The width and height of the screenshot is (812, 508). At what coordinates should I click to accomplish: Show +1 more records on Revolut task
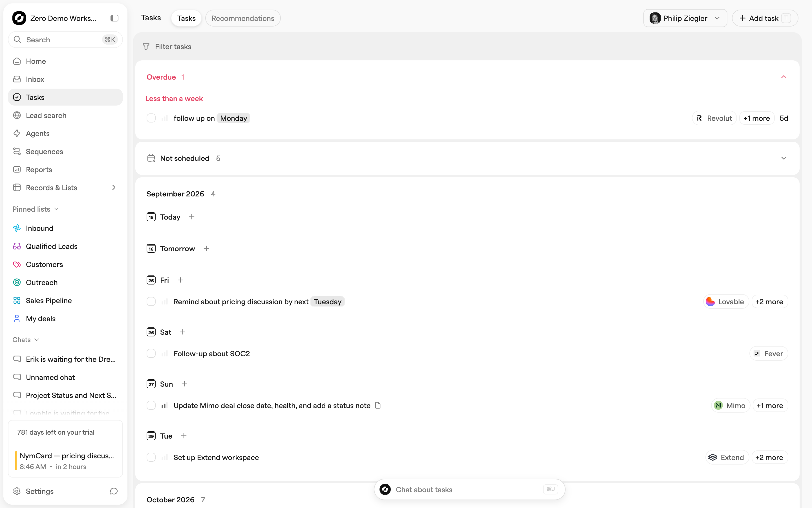coord(756,118)
